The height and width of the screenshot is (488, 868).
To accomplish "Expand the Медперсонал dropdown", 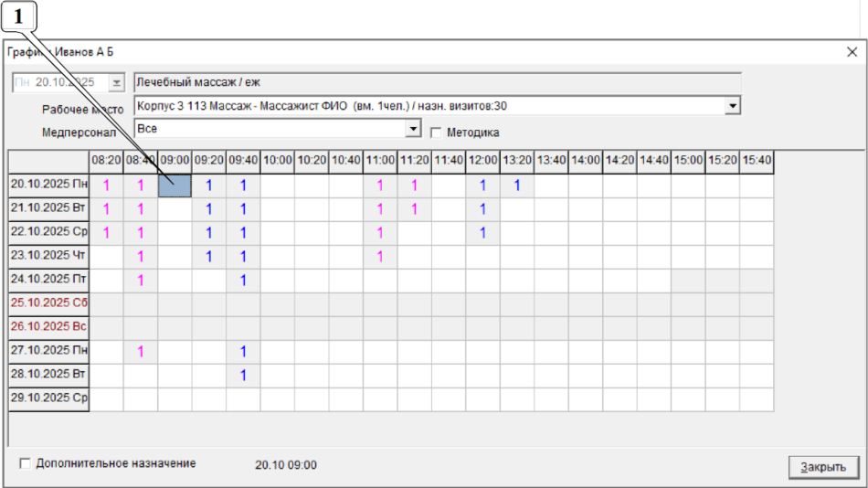I will [x=414, y=130].
